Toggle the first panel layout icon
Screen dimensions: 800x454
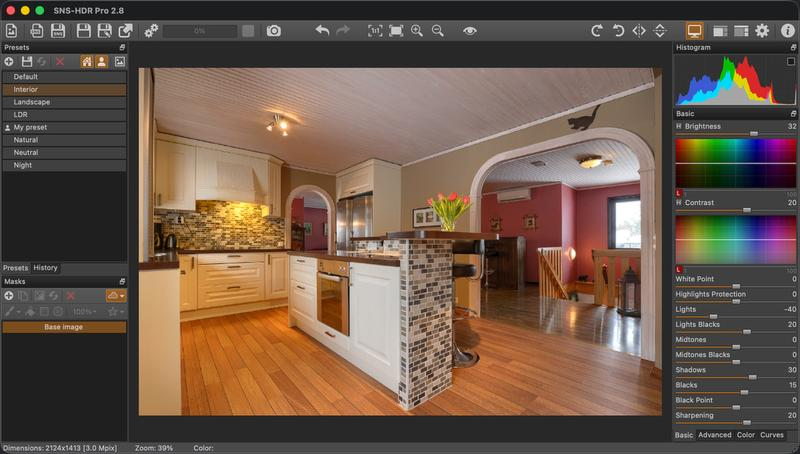(x=720, y=31)
